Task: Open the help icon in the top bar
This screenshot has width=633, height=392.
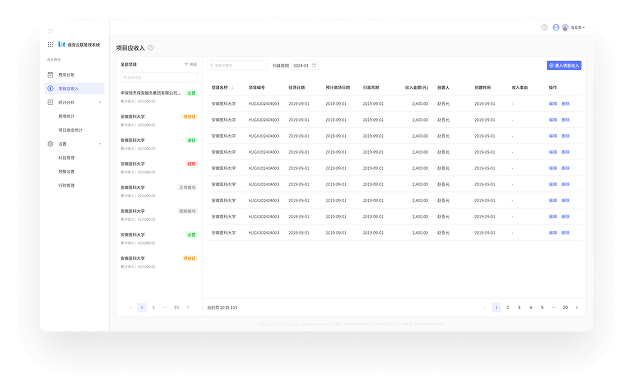Action: (545, 27)
